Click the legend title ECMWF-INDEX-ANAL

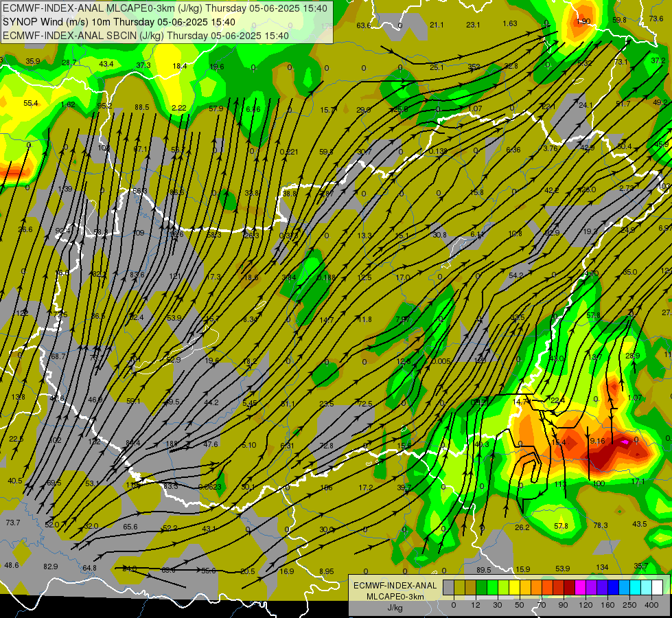click(395, 586)
